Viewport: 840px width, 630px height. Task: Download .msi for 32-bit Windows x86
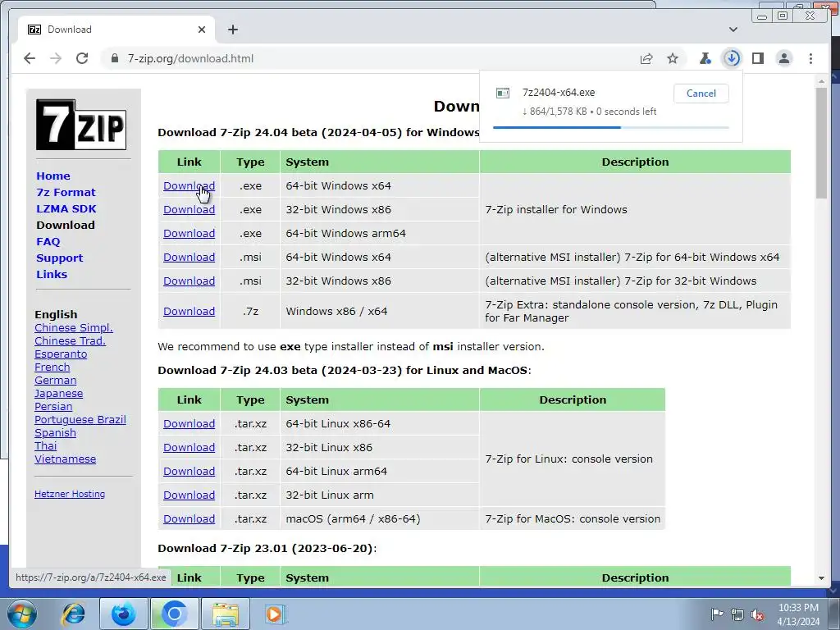(x=189, y=281)
